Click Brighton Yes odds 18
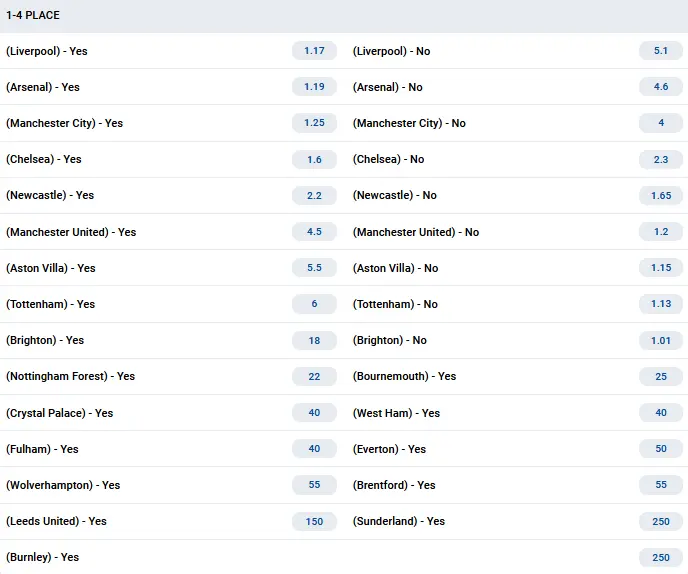Image resolution: width=688 pixels, height=574 pixels. (x=314, y=340)
